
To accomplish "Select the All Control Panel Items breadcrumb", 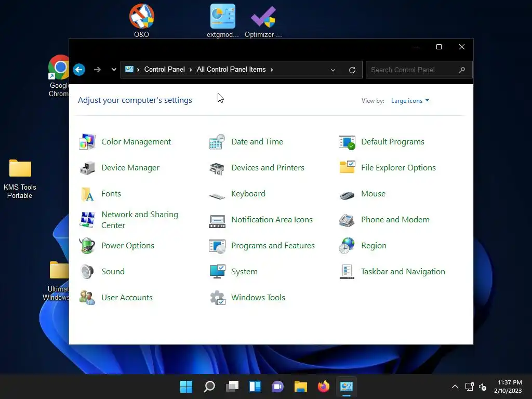I will pos(231,70).
